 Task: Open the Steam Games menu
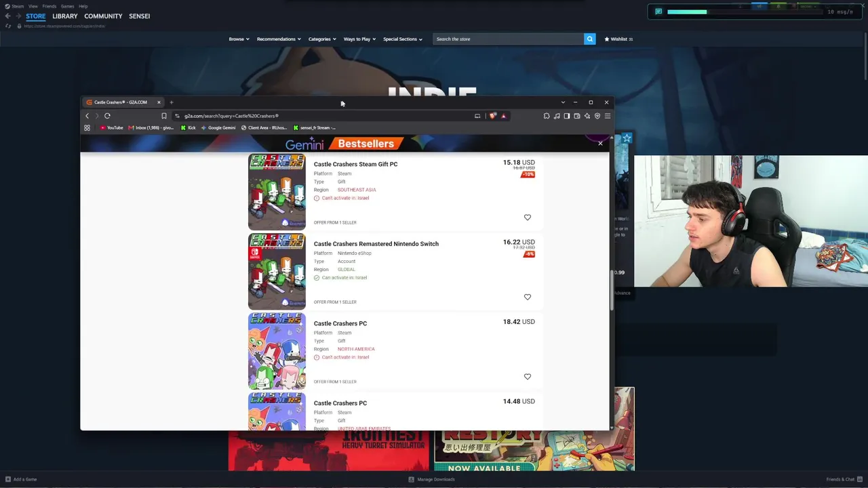(x=67, y=6)
